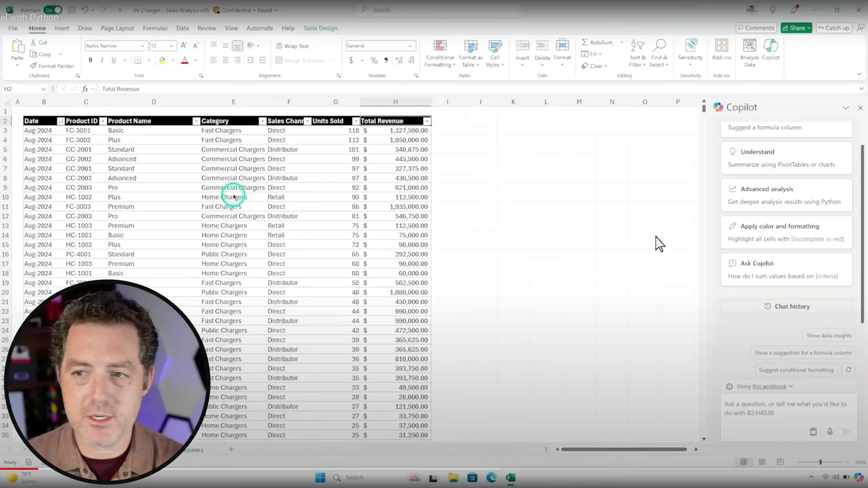The width and height of the screenshot is (868, 488).
Task: Open Format as Table gallery
Action: (470, 54)
